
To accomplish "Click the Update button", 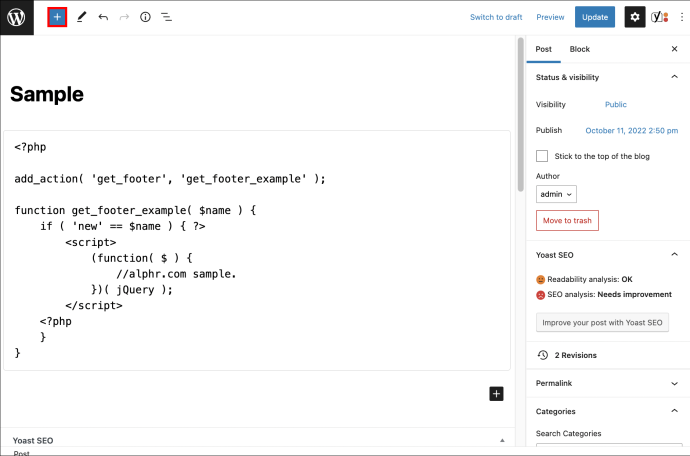I will pos(595,17).
